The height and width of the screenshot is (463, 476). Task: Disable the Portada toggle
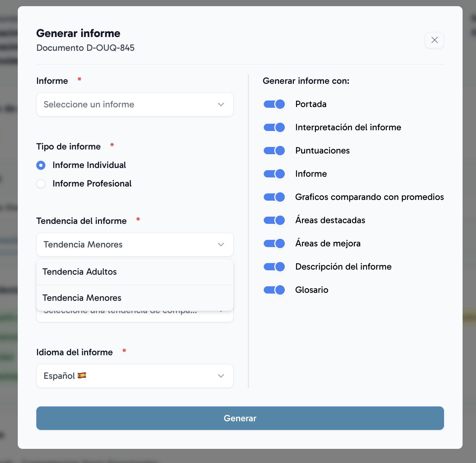pyautogui.click(x=274, y=105)
